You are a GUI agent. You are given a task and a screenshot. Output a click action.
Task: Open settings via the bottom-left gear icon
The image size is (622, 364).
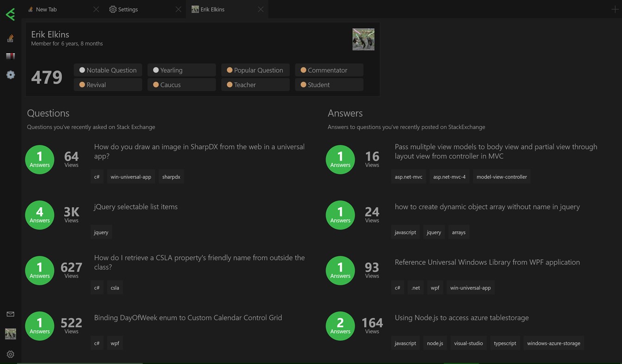point(10,354)
